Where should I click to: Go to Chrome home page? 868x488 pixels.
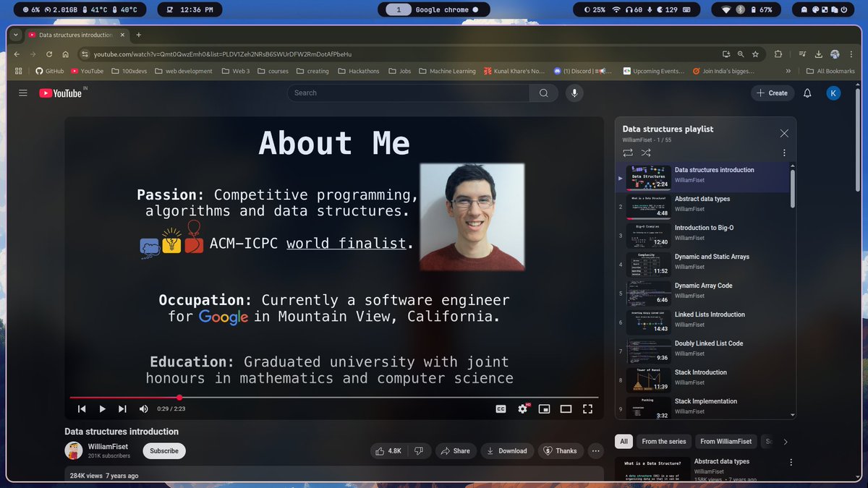(x=66, y=54)
